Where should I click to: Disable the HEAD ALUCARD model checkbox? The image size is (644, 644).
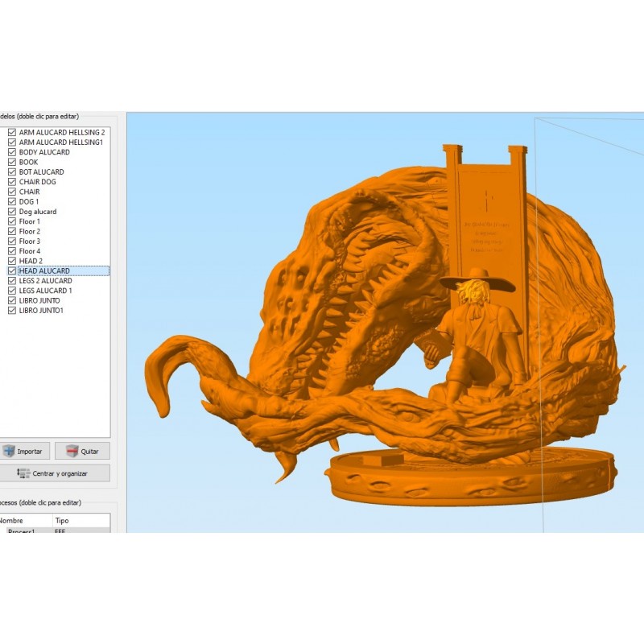[x=11, y=271]
